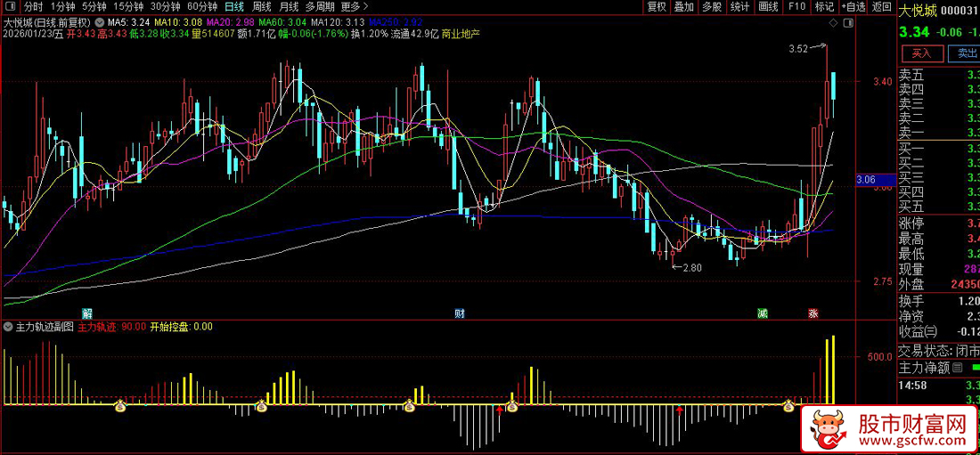Expand the 主力轨迹副图 indicator dropdown
The height and width of the screenshot is (455, 980).
click(7, 326)
